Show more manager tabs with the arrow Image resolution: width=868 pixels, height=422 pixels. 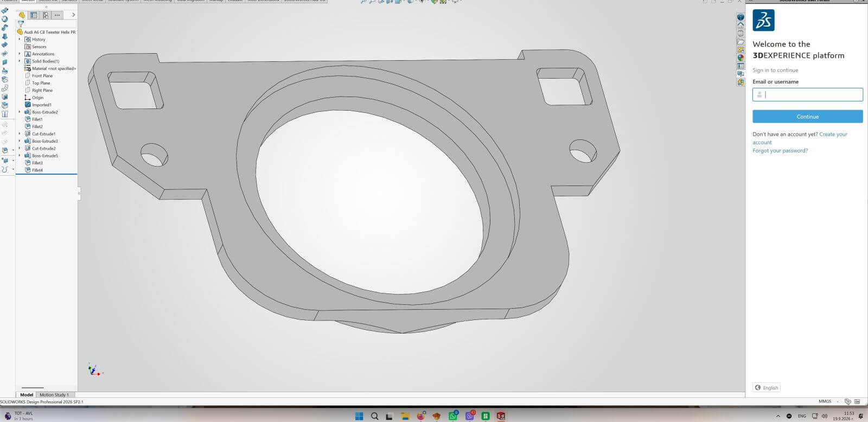[x=74, y=15]
